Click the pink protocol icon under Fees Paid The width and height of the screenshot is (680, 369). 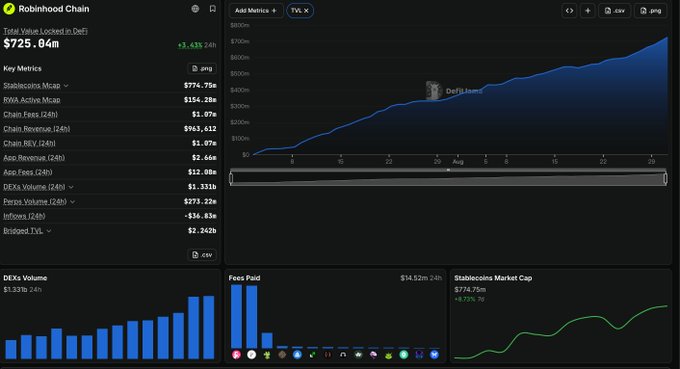236,355
